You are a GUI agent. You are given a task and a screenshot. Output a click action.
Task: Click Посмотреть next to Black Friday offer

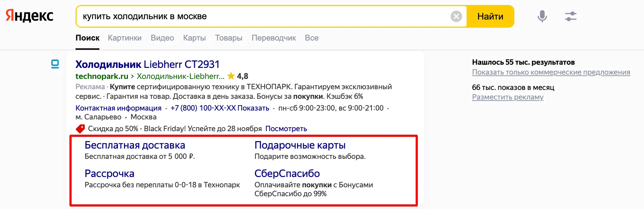point(286,129)
